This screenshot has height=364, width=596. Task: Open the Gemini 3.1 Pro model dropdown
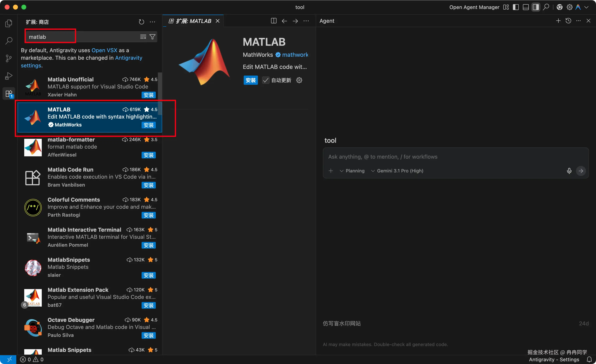[x=397, y=171]
